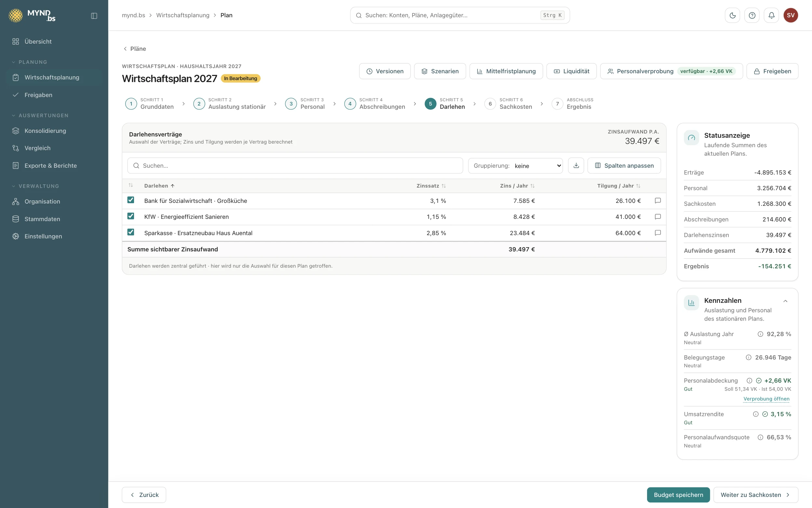Image resolution: width=812 pixels, height=508 pixels.
Task: Open comment for Bank für Sozialwirtschaft row
Action: [658, 201]
